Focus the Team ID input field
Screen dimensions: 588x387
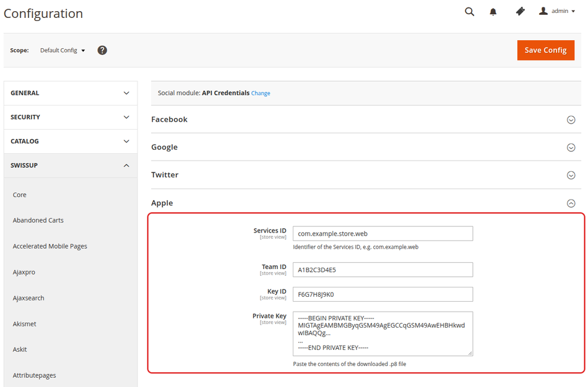(383, 270)
